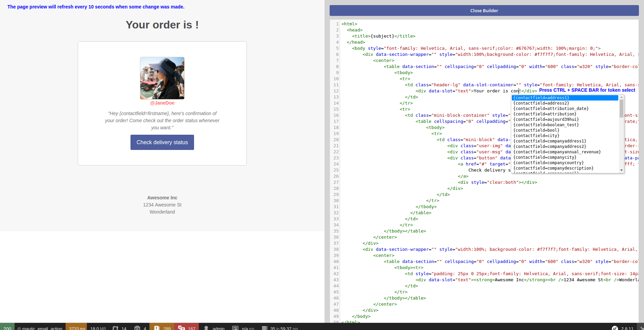Choose token {contactfield=aujourd39hui}

(565, 119)
